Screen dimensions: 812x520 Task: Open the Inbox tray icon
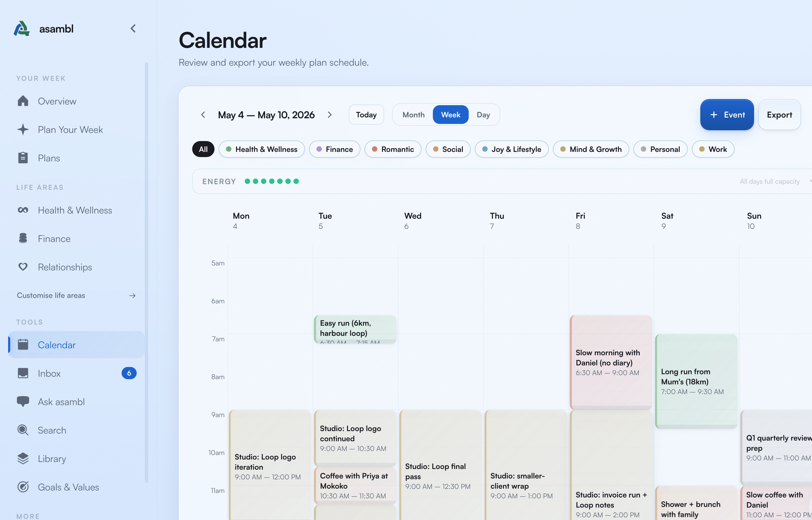[x=23, y=373]
